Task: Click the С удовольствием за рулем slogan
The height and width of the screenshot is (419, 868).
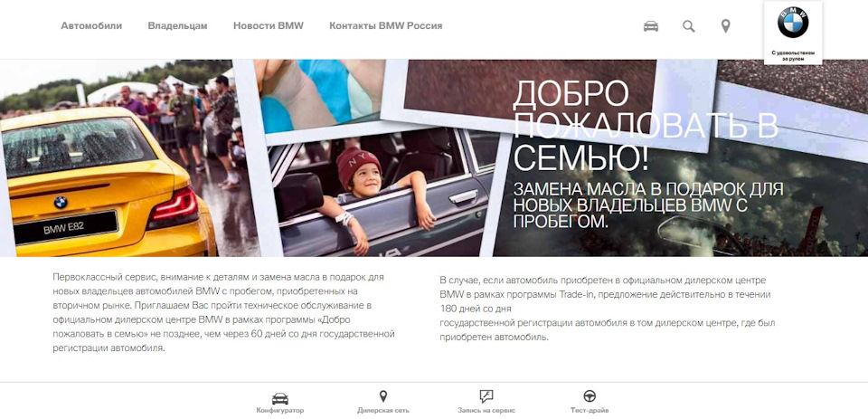Action: pos(793,55)
